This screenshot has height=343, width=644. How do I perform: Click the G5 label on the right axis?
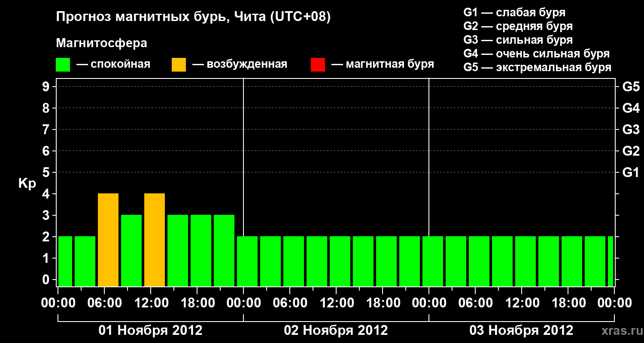tap(631, 87)
